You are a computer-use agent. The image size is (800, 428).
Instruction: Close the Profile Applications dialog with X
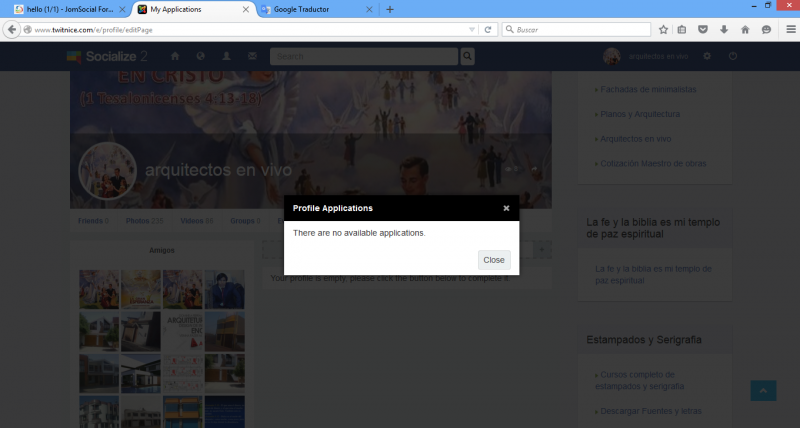506,208
